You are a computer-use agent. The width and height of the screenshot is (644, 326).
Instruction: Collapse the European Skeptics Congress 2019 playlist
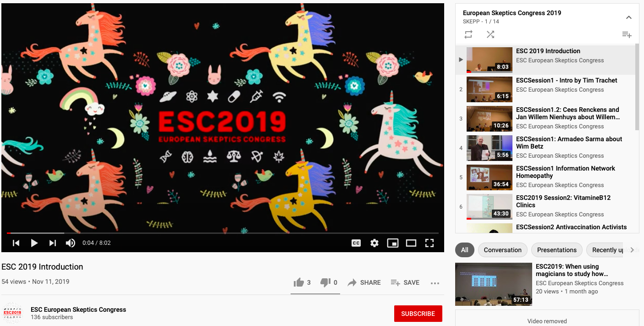pos(629,17)
